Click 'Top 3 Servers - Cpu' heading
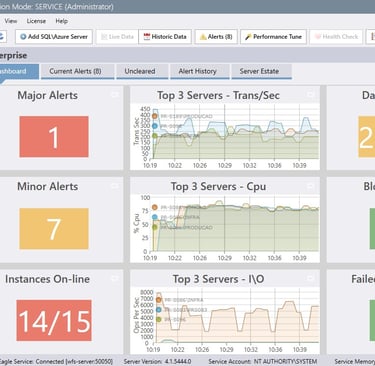This screenshot has height=366, width=375. (218, 186)
